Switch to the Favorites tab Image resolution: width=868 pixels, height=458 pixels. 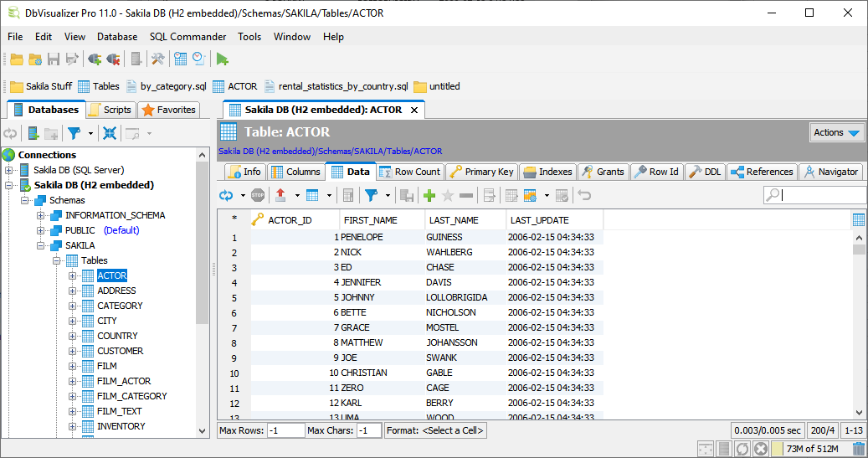click(169, 110)
